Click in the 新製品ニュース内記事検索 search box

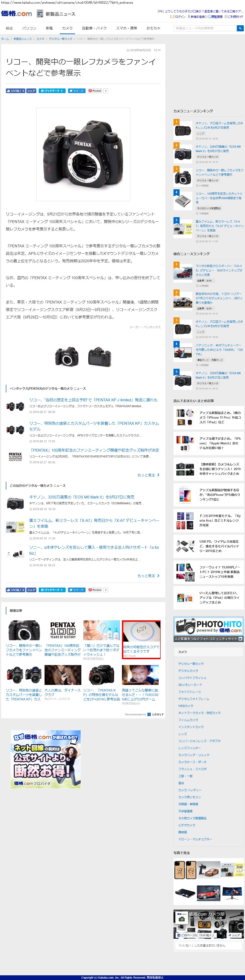tap(205, 28)
